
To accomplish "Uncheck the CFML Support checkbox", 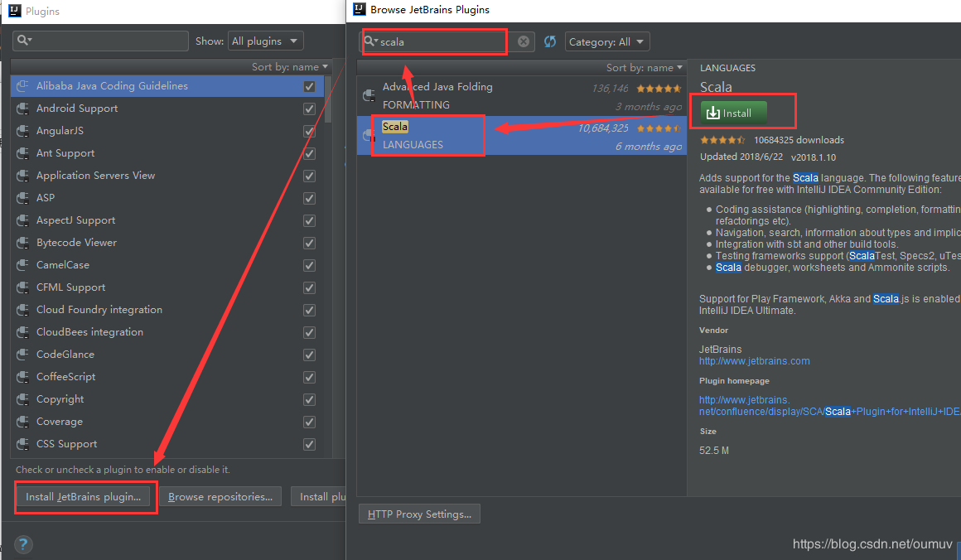I will [x=310, y=288].
